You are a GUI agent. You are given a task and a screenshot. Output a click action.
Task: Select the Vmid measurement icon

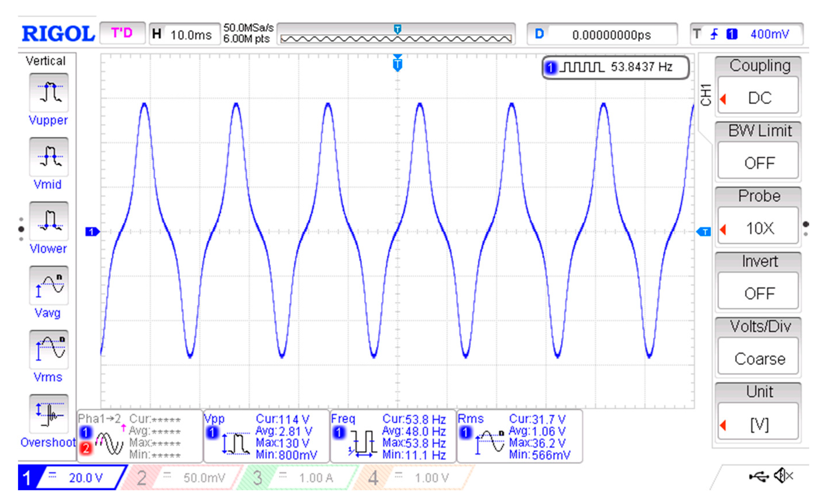coord(49,157)
